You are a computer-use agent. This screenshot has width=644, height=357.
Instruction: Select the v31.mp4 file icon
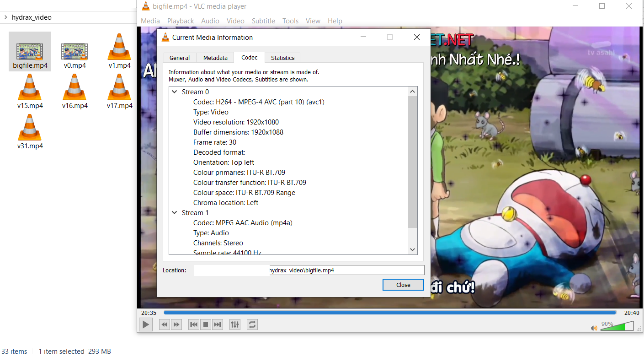coord(30,127)
